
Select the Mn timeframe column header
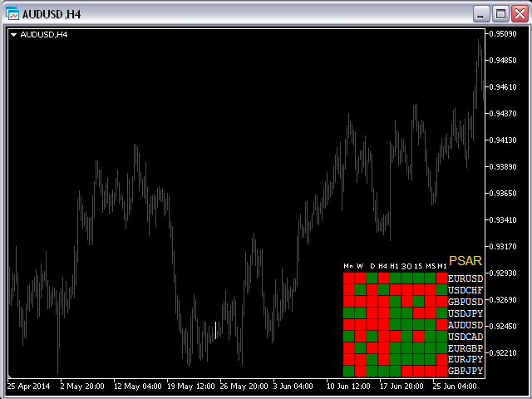[348, 266]
